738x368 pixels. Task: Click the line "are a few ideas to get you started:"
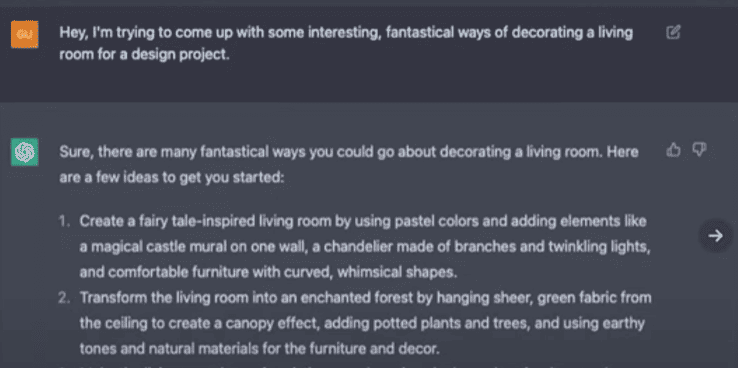point(172,178)
